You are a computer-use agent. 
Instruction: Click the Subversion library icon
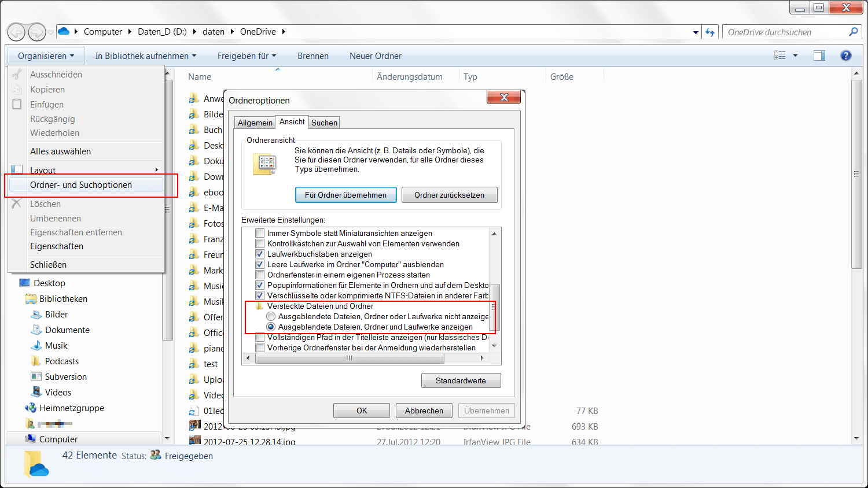(x=36, y=376)
